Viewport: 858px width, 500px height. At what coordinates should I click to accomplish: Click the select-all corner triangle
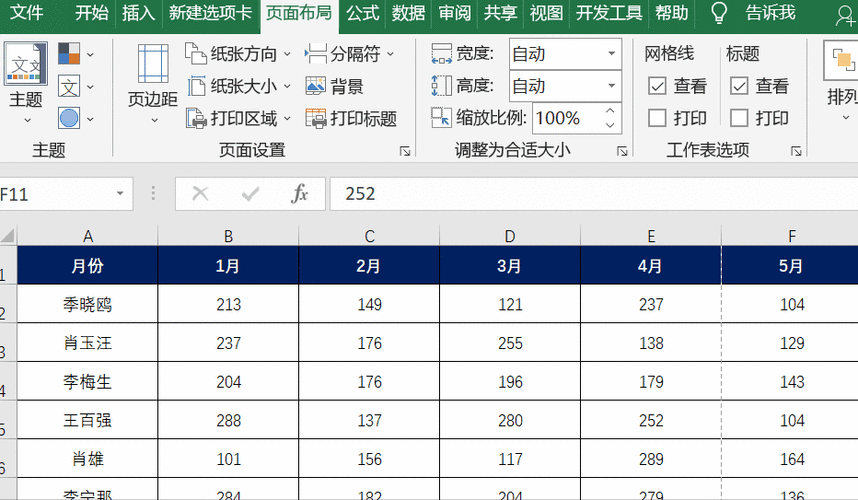pos(8,236)
